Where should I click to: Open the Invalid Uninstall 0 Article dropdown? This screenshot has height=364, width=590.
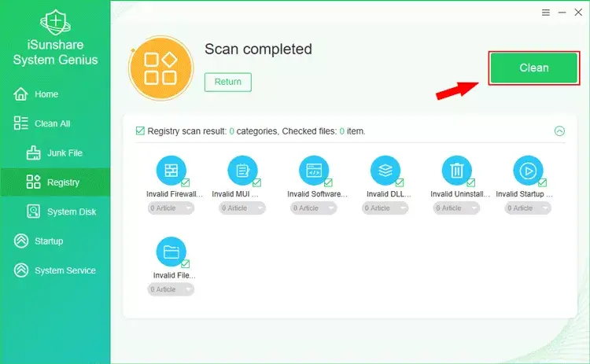tap(456, 208)
